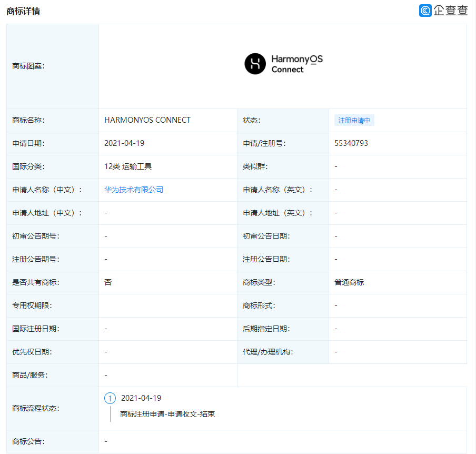Viewport: 476px width, 454px height.
Task: Click the timeline date above the flow status text
Action: pos(142,398)
